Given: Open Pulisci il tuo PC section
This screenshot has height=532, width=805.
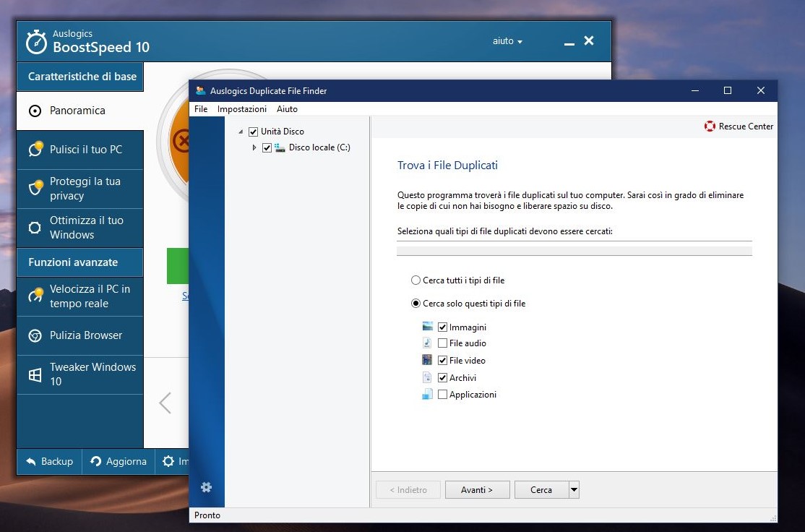Looking at the screenshot, I should (x=80, y=150).
